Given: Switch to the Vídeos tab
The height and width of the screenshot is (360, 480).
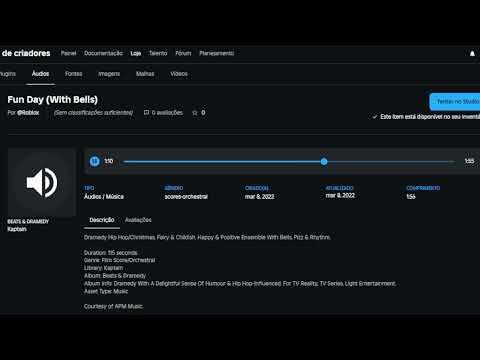Looking at the screenshot, I should point(179,74).
